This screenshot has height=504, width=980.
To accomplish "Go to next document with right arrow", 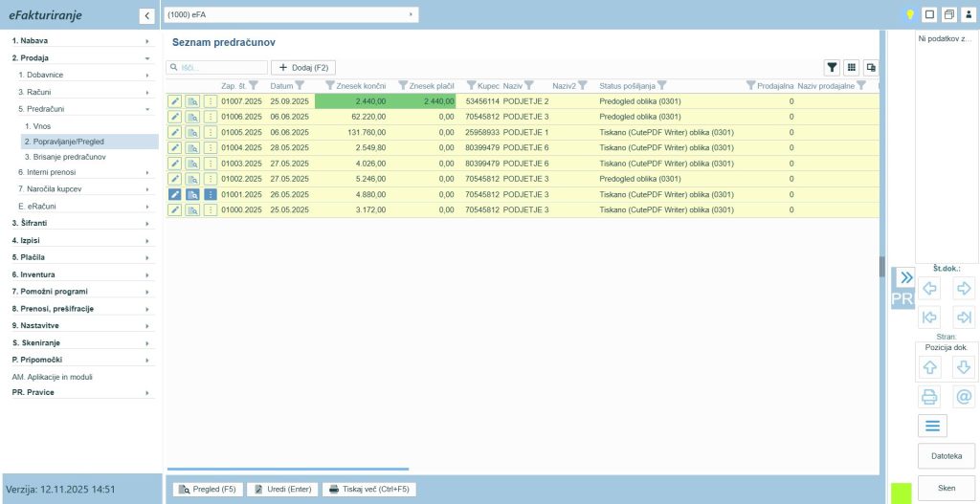I will point(964,288).
